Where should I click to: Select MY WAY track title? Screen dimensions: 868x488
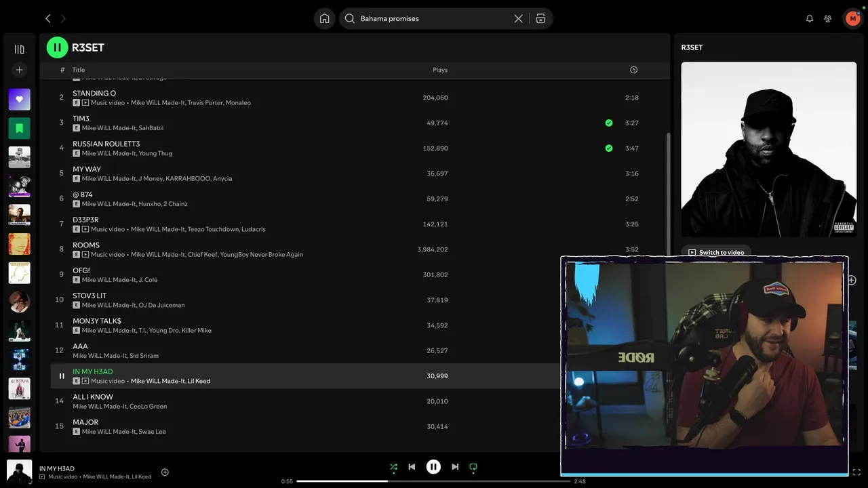tap(87, 169)
